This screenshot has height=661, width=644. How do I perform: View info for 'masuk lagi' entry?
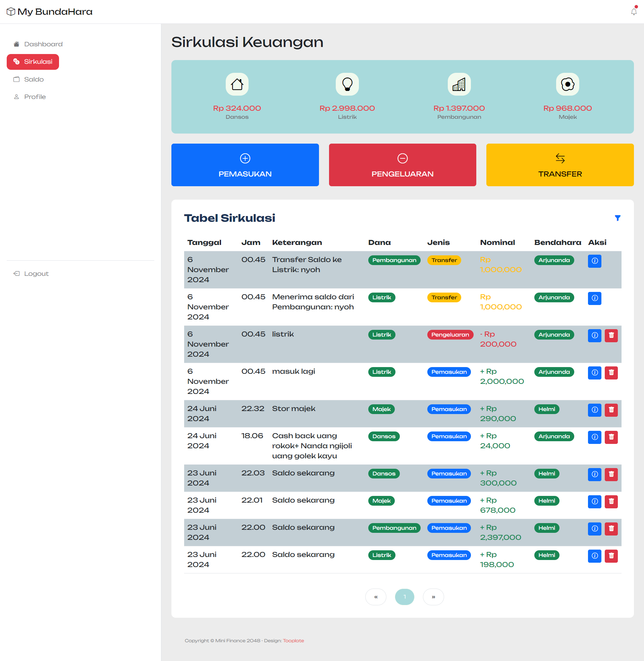594,373
